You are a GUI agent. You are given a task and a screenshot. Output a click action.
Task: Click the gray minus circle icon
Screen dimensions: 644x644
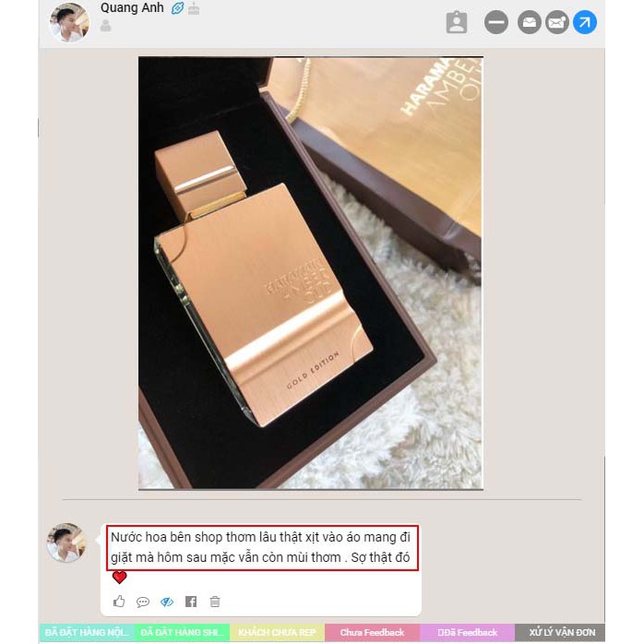[496, 22]
